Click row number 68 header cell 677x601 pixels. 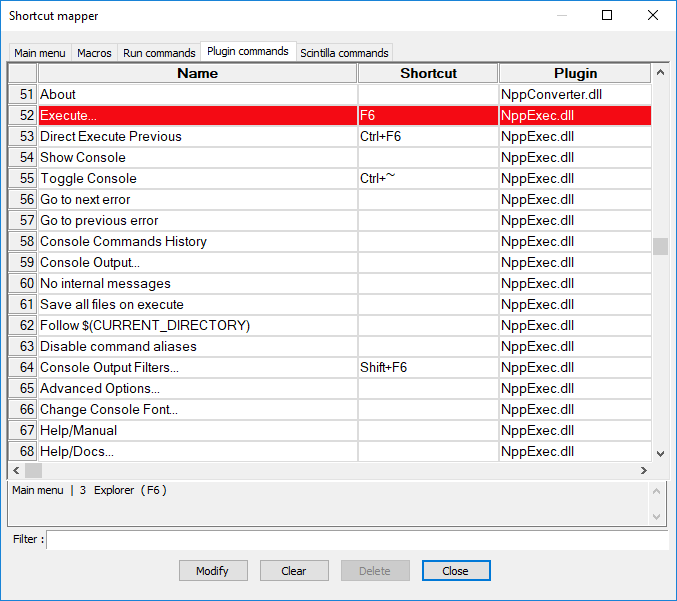tap(22, 451)
